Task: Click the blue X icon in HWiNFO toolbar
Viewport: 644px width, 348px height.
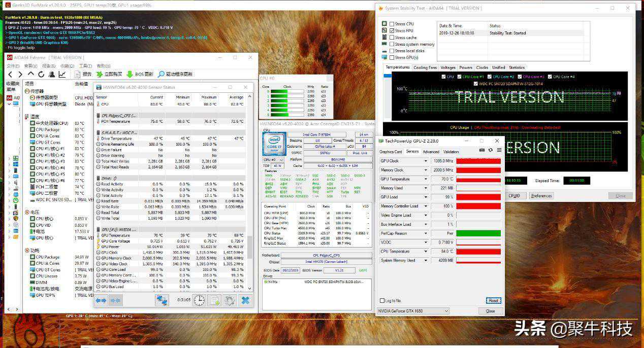Action: click(x=245, y=300)
